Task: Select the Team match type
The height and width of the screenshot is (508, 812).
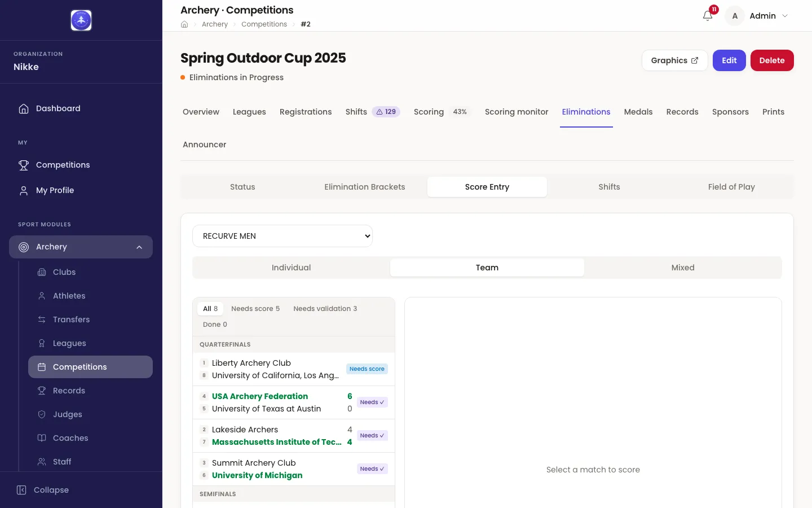Action: point(487,268)
